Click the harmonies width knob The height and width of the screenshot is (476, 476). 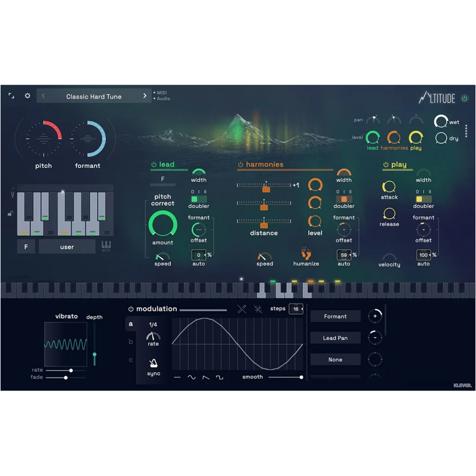344,173
